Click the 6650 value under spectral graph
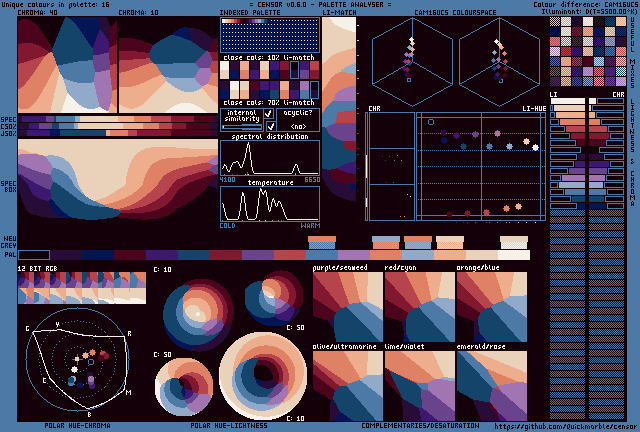The width and height of the screenshot is (640, 432). (312, 180)
